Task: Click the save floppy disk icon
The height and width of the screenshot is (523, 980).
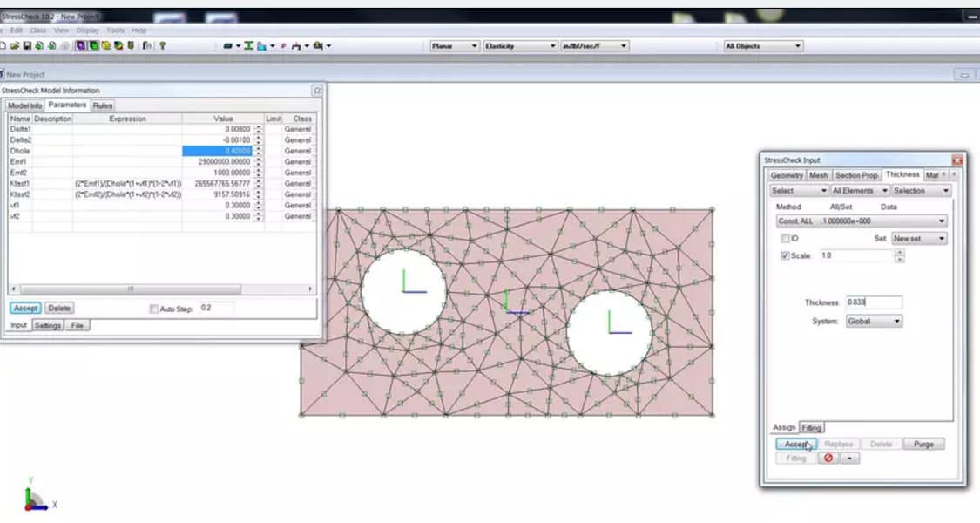Action: [x=27, y=46]
